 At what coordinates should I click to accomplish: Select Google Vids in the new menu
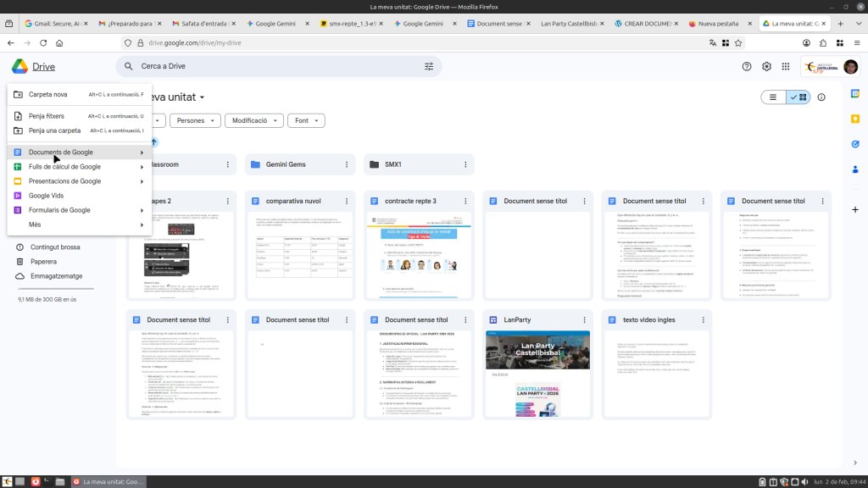(46, 196)
